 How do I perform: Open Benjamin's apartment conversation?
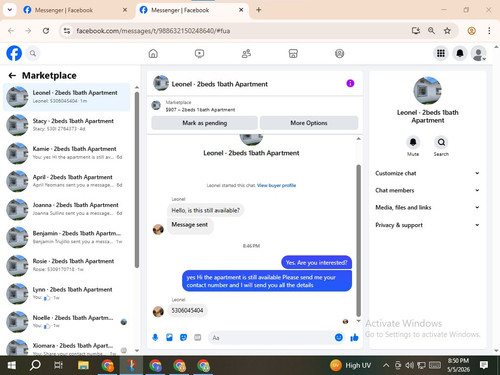click(67, 237)
